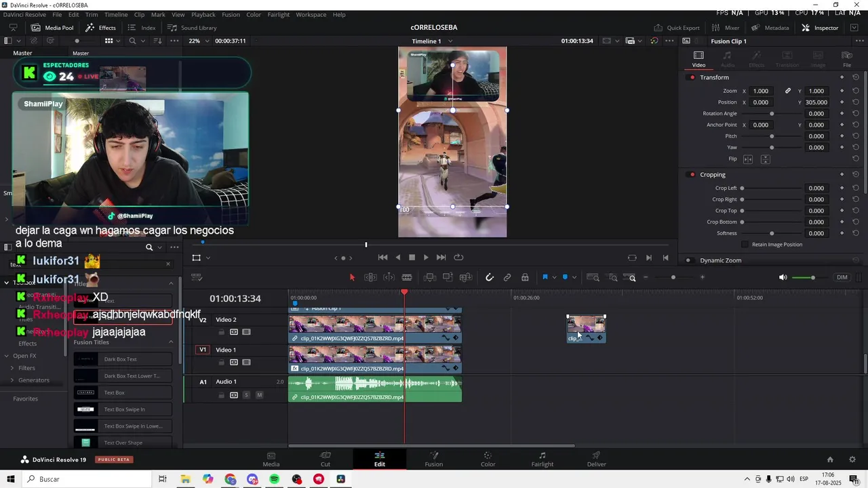
Task: Click the Detail Zoom icon
Action: pos(613,277)
